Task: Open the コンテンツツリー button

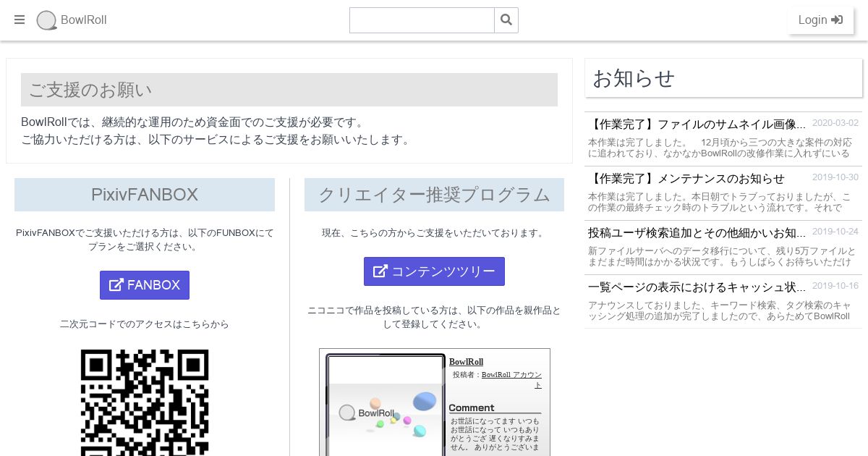Action: [x=434, y=271]
